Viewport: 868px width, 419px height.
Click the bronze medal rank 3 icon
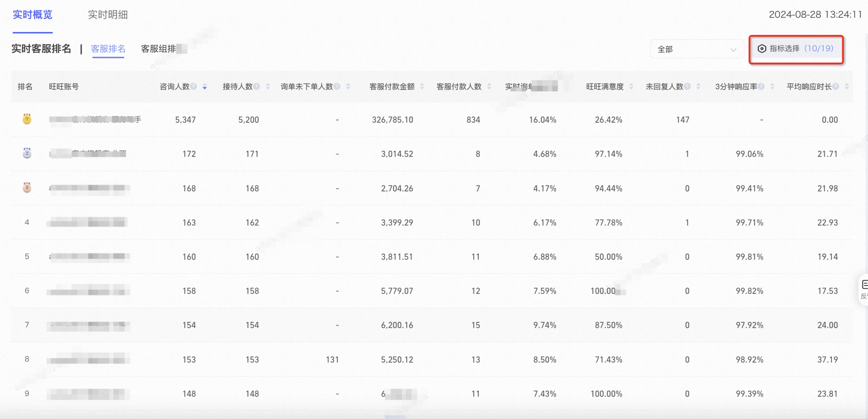[27, 188]
